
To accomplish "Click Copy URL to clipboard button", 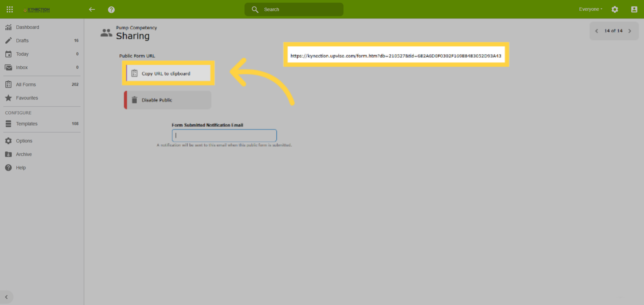I will click(169, 73).
